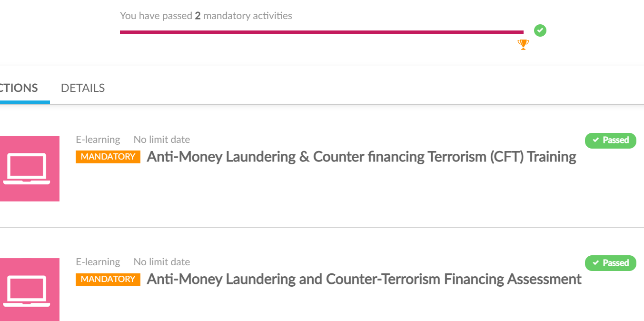
Task: Click the MANDATORY tag on CFT Training
Action: coord(108,157)
